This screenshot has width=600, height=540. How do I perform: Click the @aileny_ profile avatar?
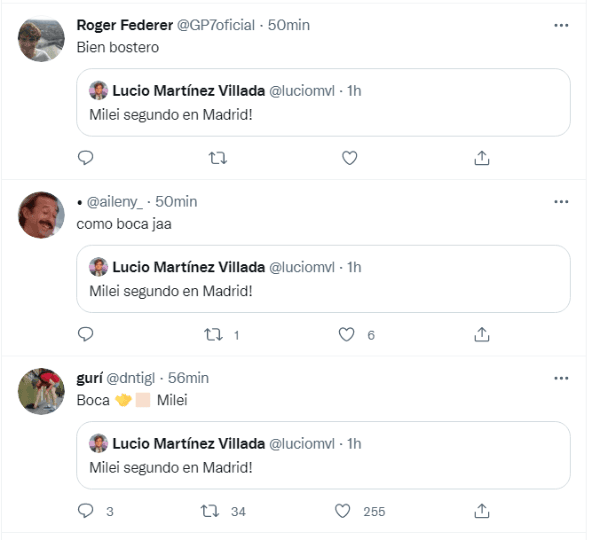tap(41, 214)
